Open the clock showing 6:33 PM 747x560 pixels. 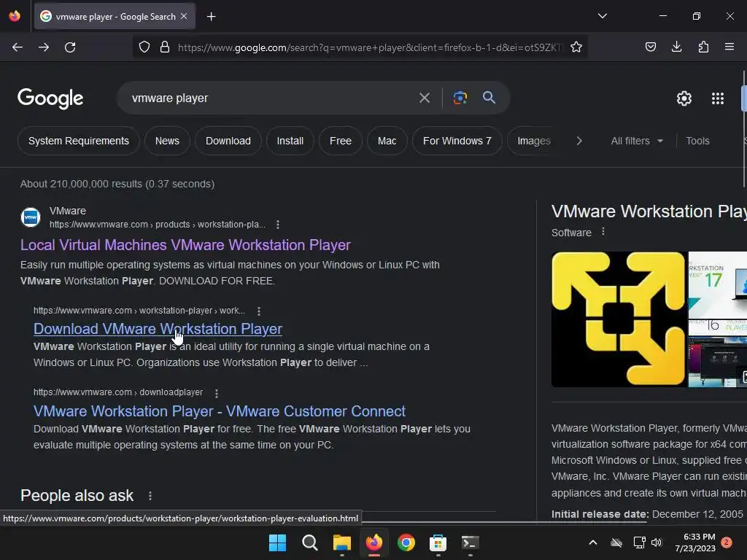click(x=695, y=542)
